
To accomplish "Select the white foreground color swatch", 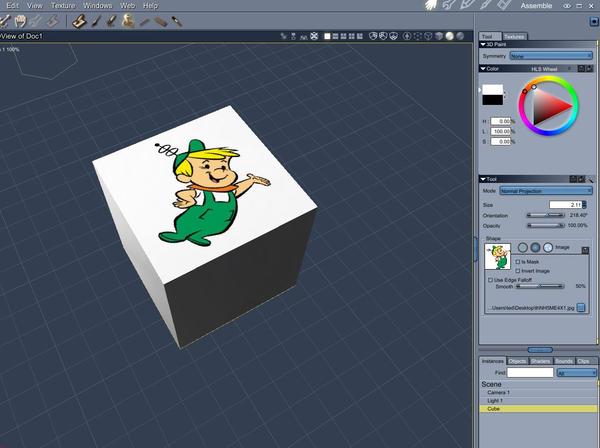I will pos(492,90).
